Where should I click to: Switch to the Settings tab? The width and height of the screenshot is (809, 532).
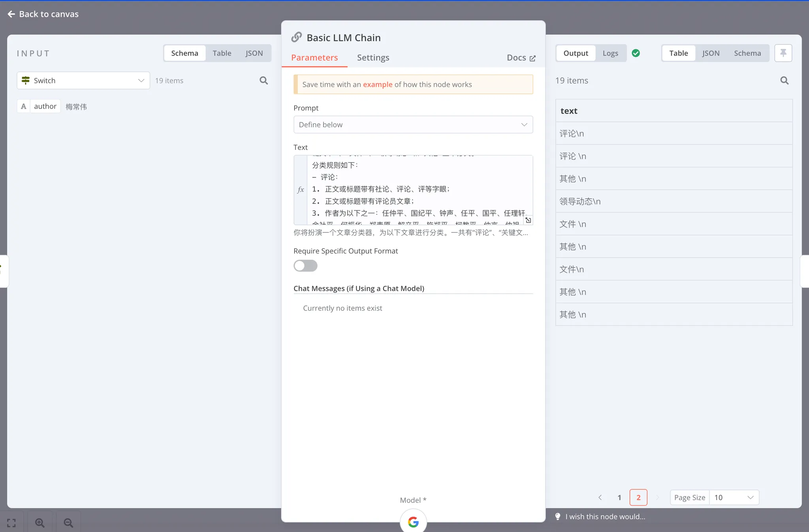(373, 58)
